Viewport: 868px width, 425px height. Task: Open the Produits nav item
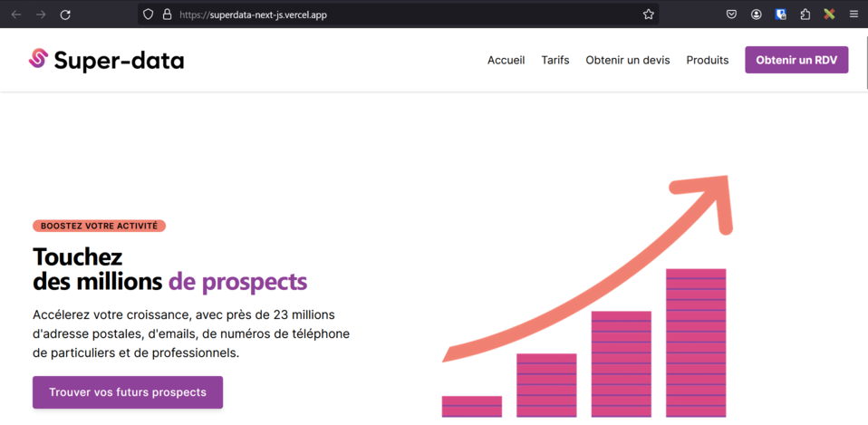point(708,61)
